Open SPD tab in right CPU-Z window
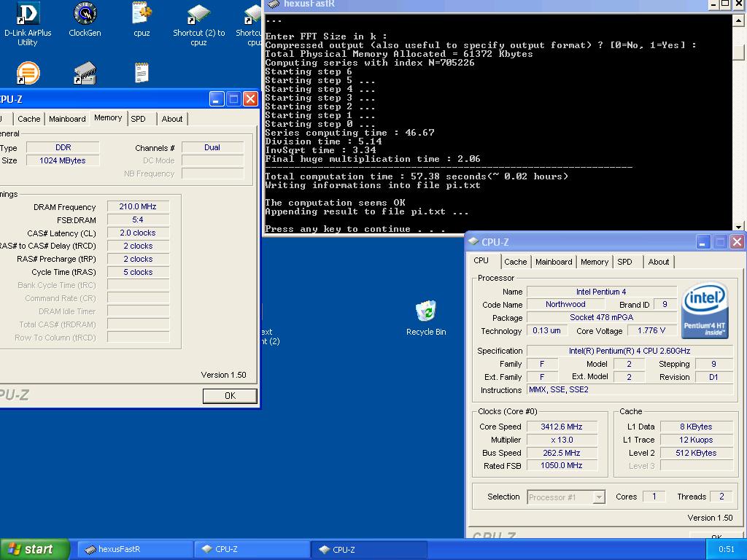747x560 pixels. click(x=624, y=262)
